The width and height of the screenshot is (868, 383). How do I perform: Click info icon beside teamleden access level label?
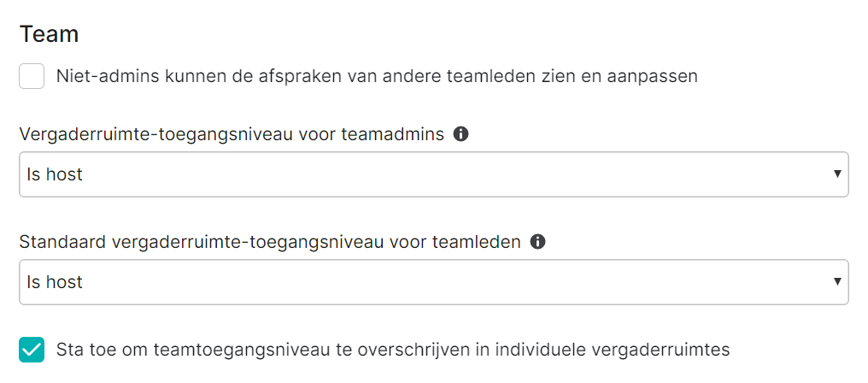click(537, 242)
